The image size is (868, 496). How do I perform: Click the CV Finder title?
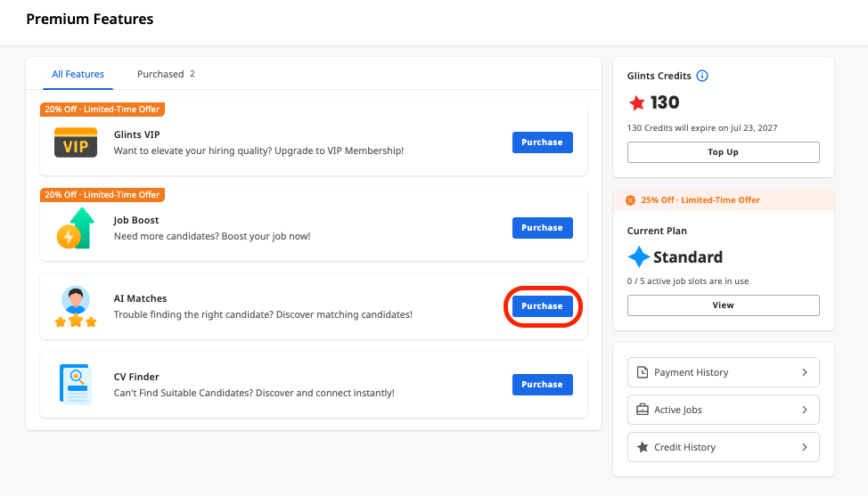136,377
